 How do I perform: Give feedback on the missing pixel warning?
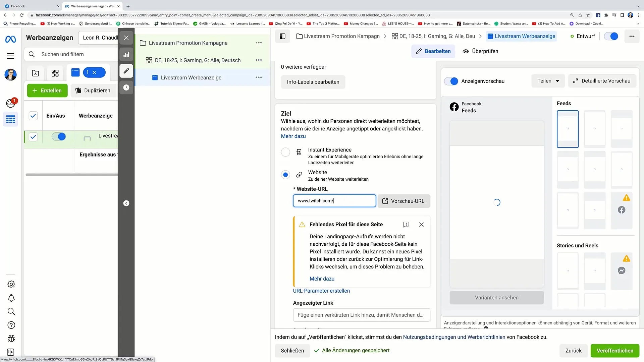(406, 225)
